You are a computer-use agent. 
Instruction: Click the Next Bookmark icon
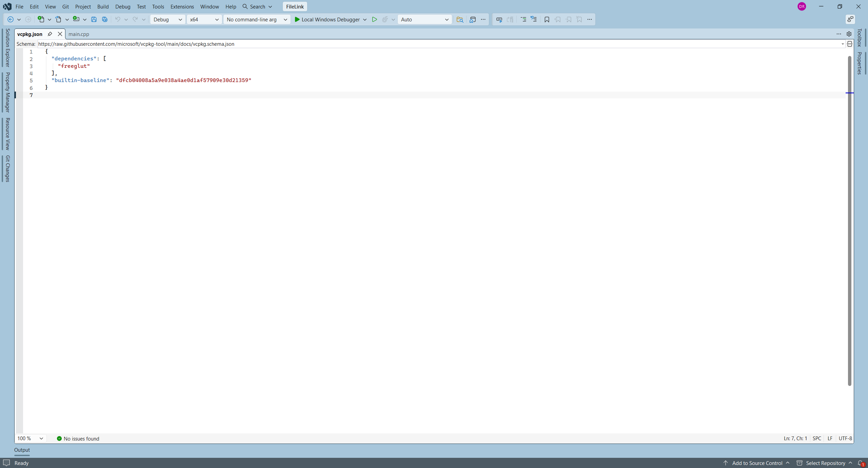point(569,20)
